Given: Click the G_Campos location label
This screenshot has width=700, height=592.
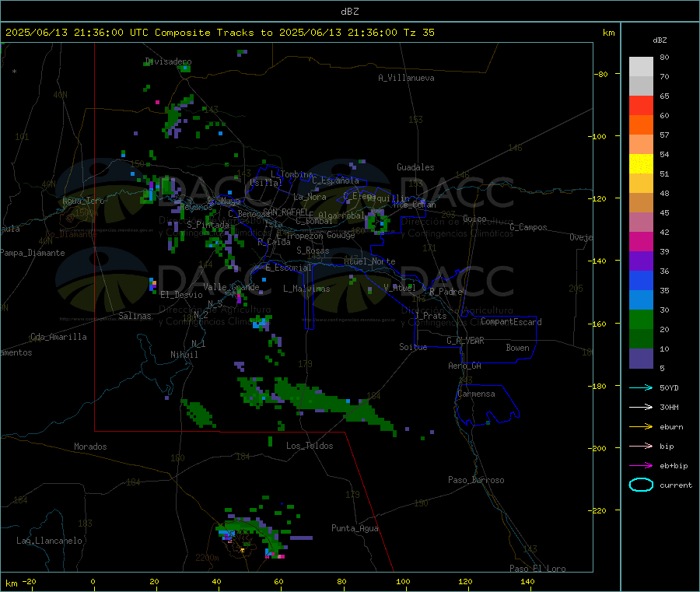Looking at the screenshot, I should click(528, 227).
